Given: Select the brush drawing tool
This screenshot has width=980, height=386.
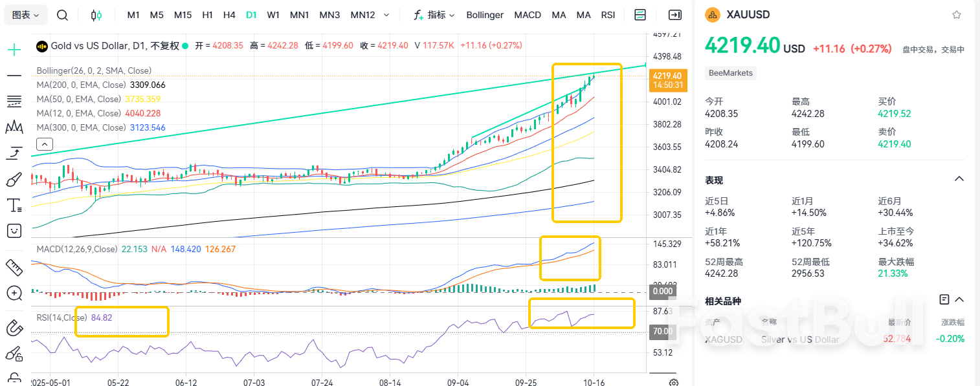Looking at the screenshot, I should tap(14, 180).
